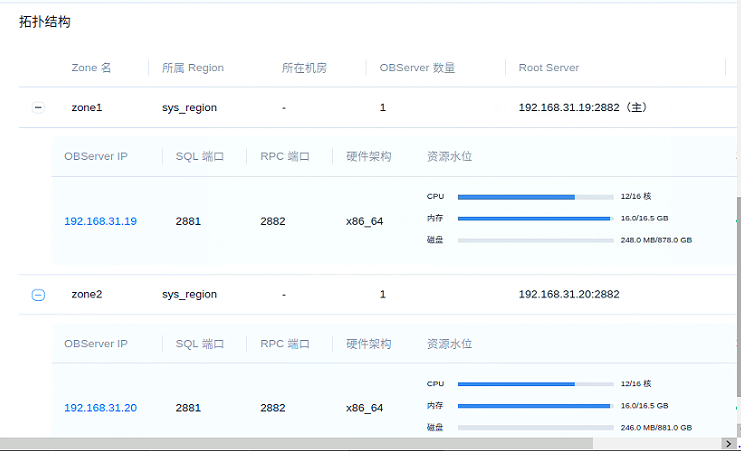741x451 pixels.
Task: Click zone1 硬件架构 column header
Action: 369,156
